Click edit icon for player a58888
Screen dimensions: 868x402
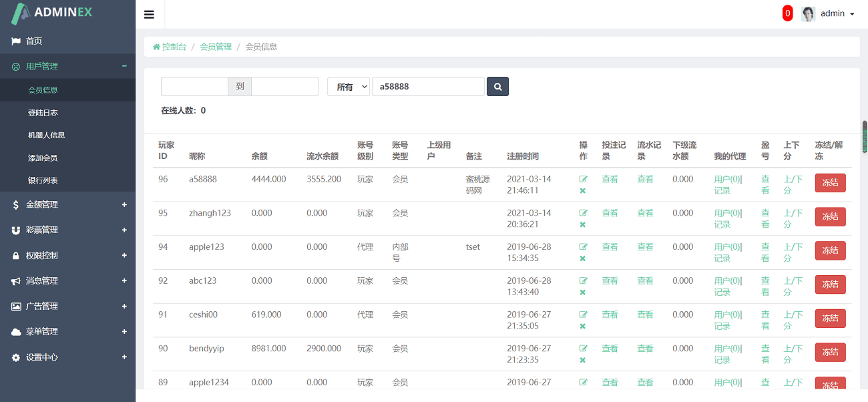(x=583, y=179)
